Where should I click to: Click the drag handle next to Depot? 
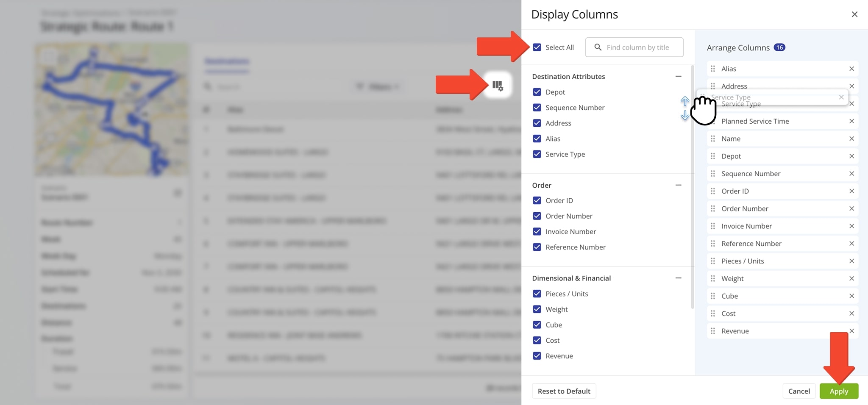pyautogui.click(x=712, y=156)
